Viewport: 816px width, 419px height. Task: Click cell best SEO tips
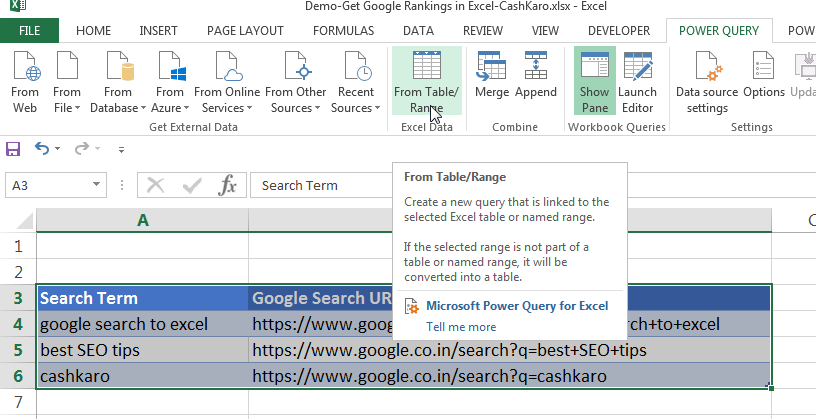[x=143, y=350]
